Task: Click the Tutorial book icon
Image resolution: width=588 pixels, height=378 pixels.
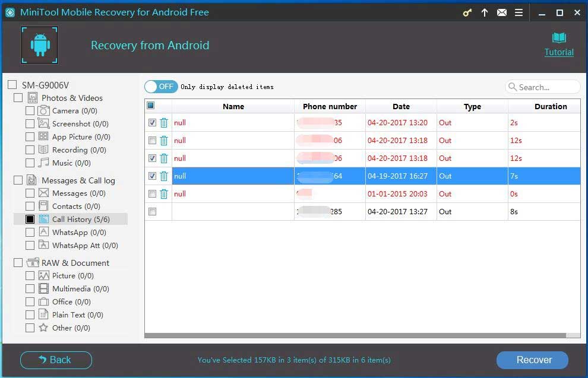Action: pos(559,37)
